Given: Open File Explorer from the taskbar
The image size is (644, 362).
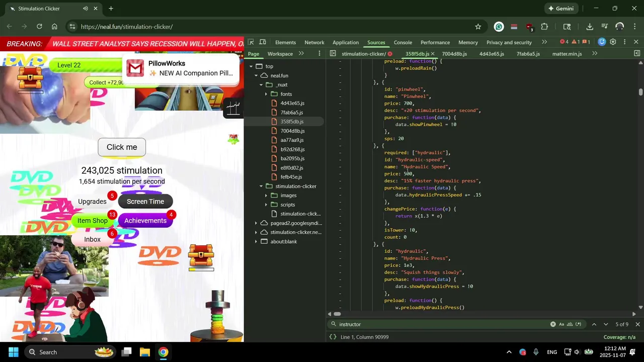Looking at the screenshot, I should (x=145, y=352).
